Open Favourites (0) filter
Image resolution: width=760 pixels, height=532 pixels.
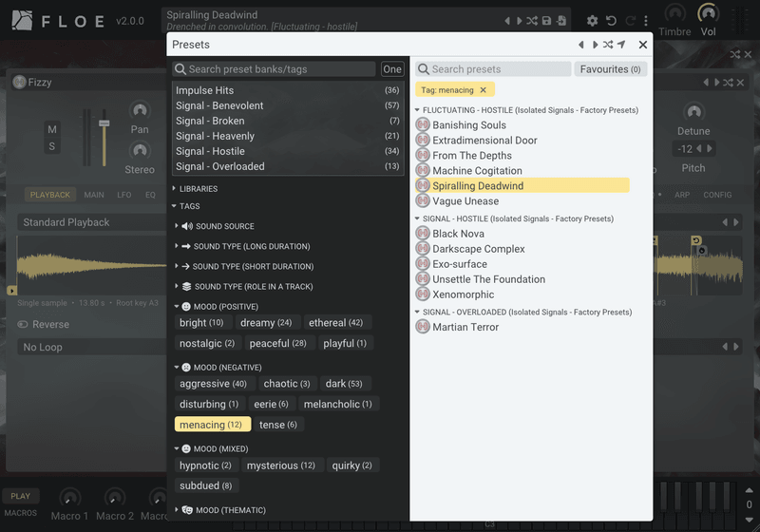610,69
